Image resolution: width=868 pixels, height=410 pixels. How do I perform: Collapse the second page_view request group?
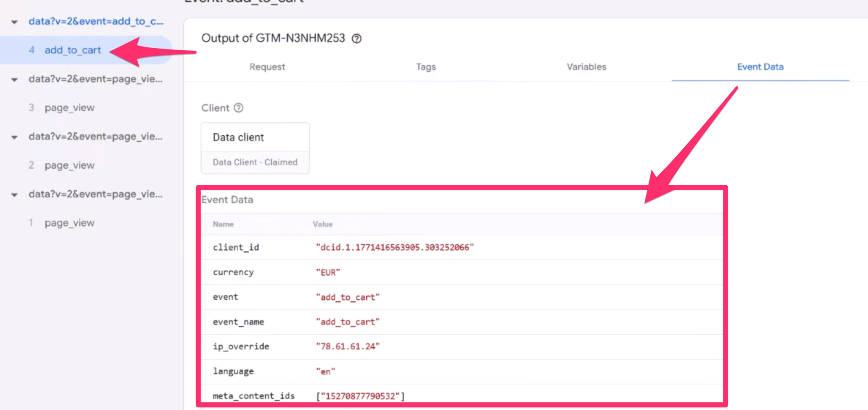14,137
